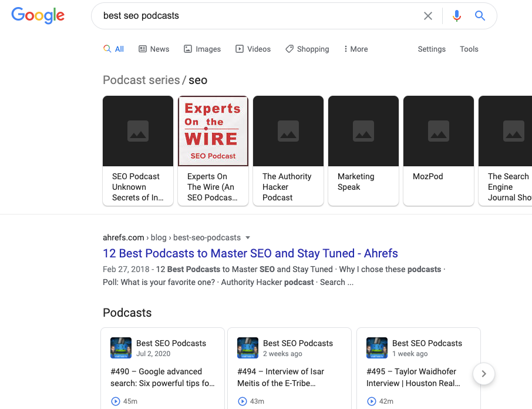
Task: Play the 43m episode #494
Action: pos(243,401)
